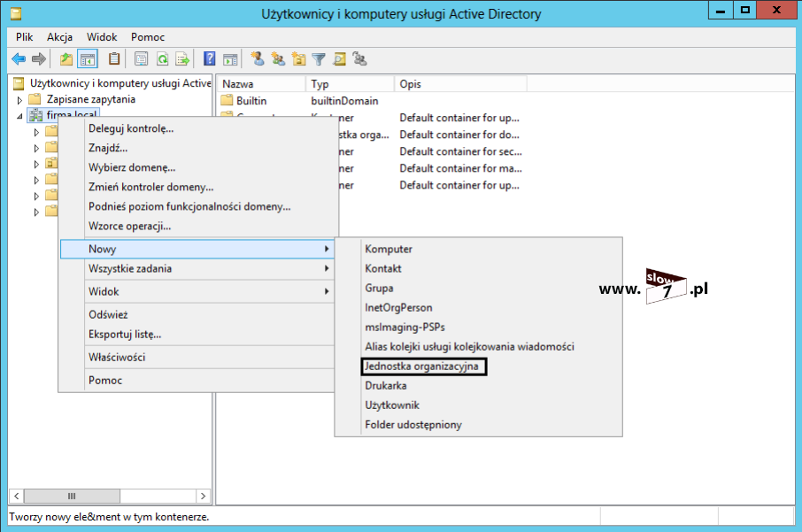
Task: Click the funnel filter options icon
Action: click(x=319, y=59)
